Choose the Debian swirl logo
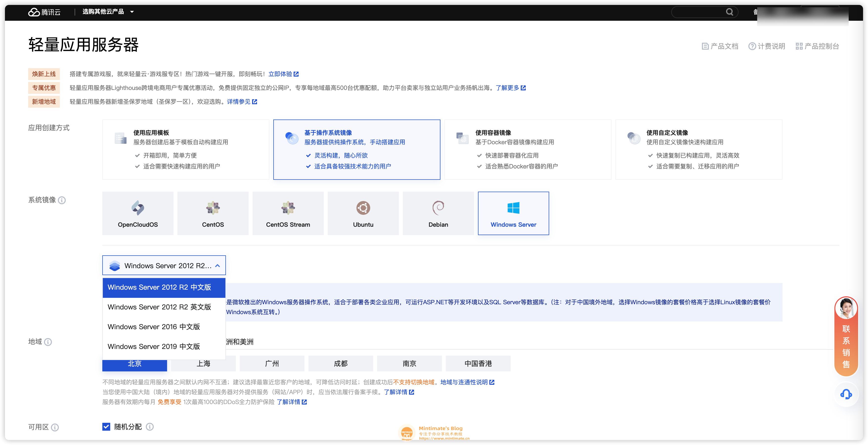The height and width of the screenshot is (445, 868). pos(438,208)
